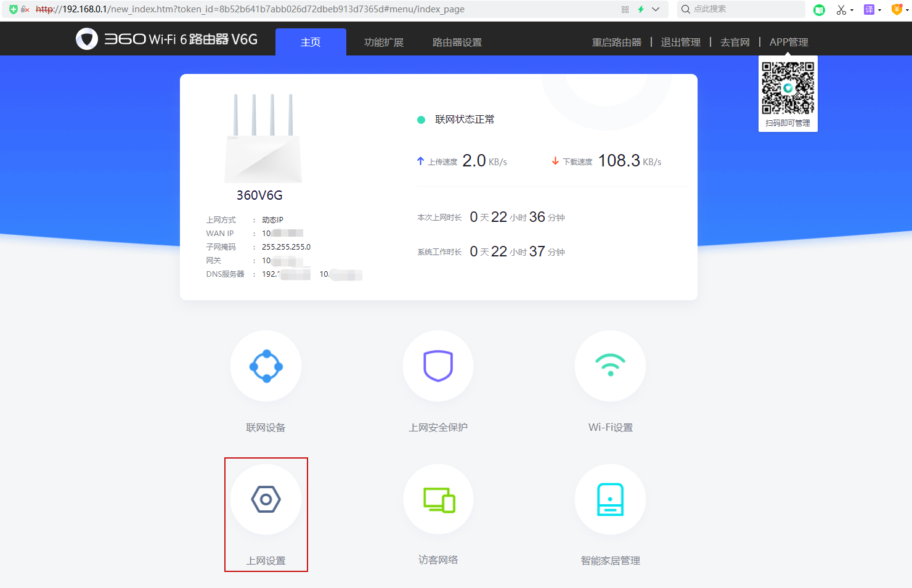Open Wi-Fi设置 wireless icon
This screenshot has width=912, height=588.
(610, 366)
